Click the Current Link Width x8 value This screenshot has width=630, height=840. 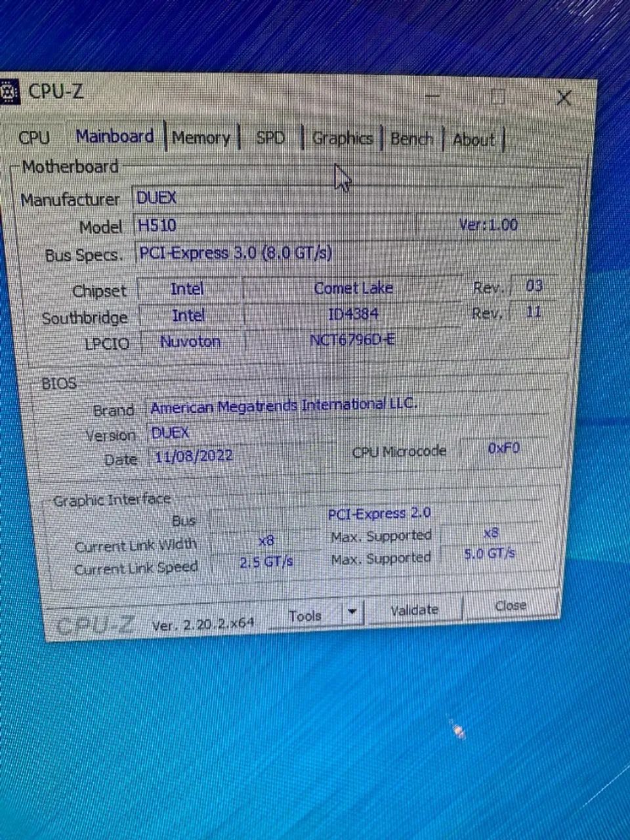266,541
